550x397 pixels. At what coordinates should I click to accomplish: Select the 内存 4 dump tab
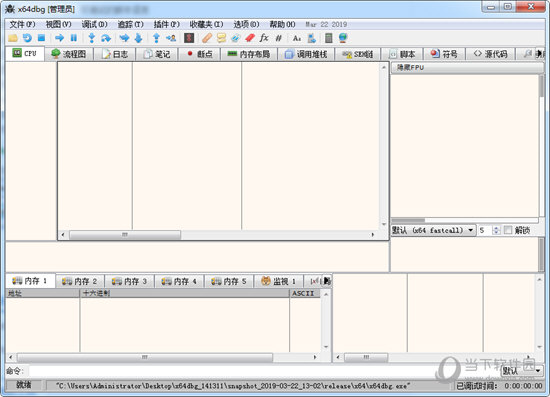pyautogui.click(x=179, y=281)
